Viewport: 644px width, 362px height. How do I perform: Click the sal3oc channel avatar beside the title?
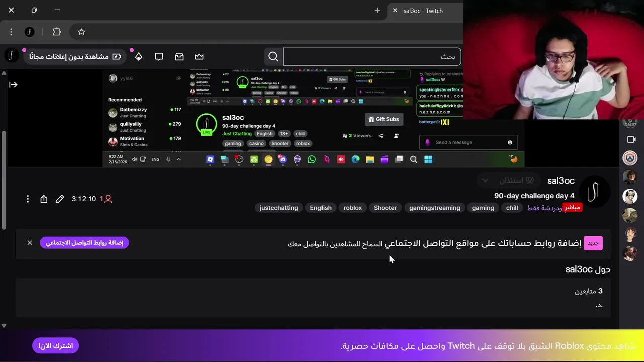(x=595, y=192)
